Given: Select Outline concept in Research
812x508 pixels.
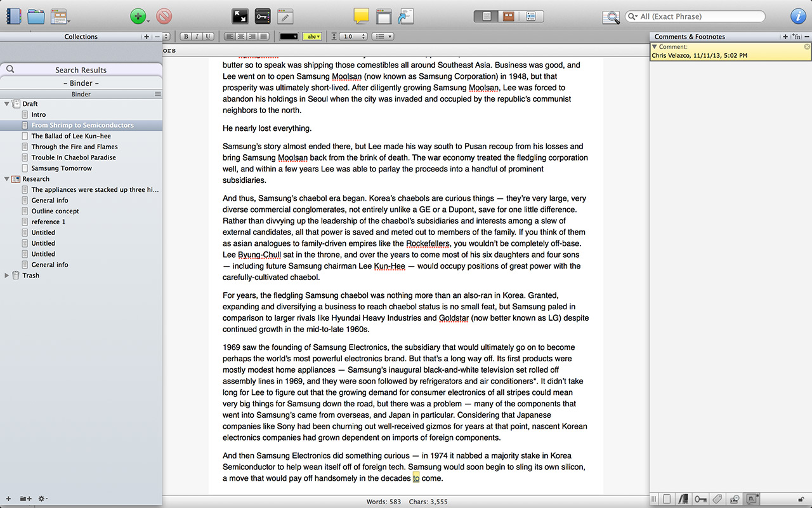Looking at the screenshot, I should pyautogui.click(x=55, y=211).
